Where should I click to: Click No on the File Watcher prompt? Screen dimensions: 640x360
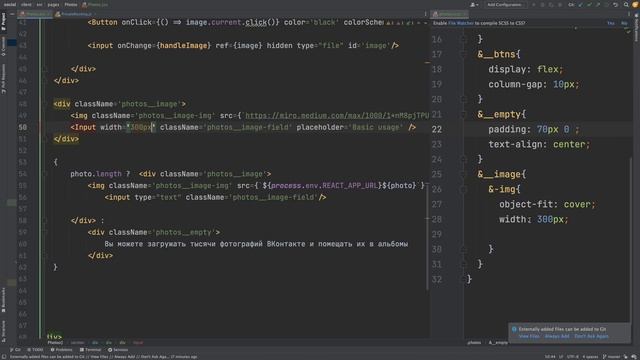[624, 23]
